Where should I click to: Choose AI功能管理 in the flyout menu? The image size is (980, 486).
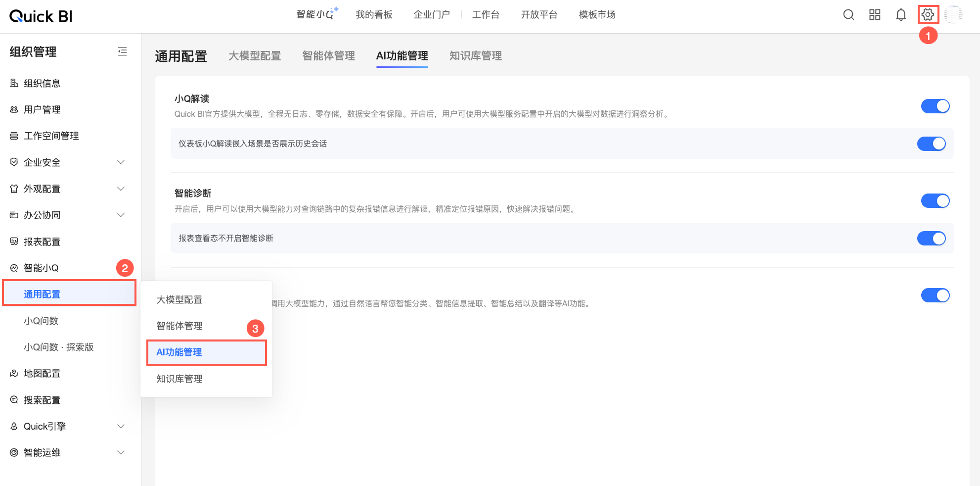tap(207, 352)
